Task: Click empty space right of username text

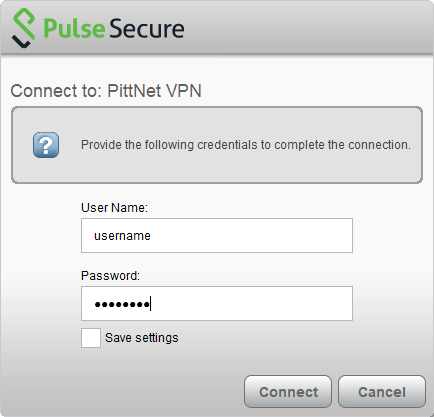Action: pos(250,236)
